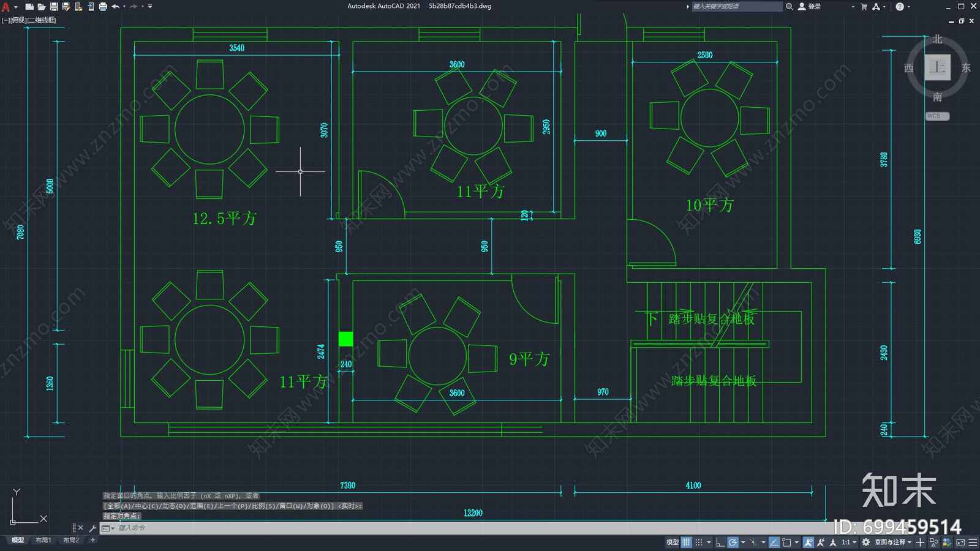The height and width of the screenshot is (551, 980).
Task: Click the Help question mark icon
Action: [x=899, y=7]
